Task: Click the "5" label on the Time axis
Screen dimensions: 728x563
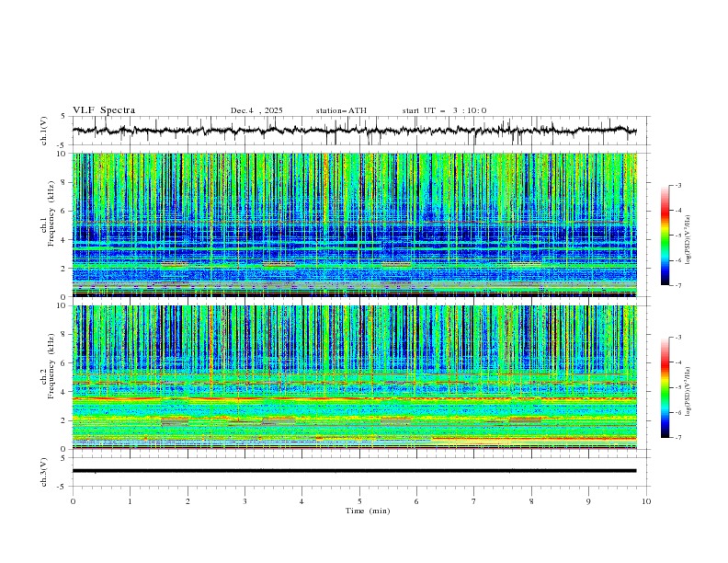Action: 359,501
